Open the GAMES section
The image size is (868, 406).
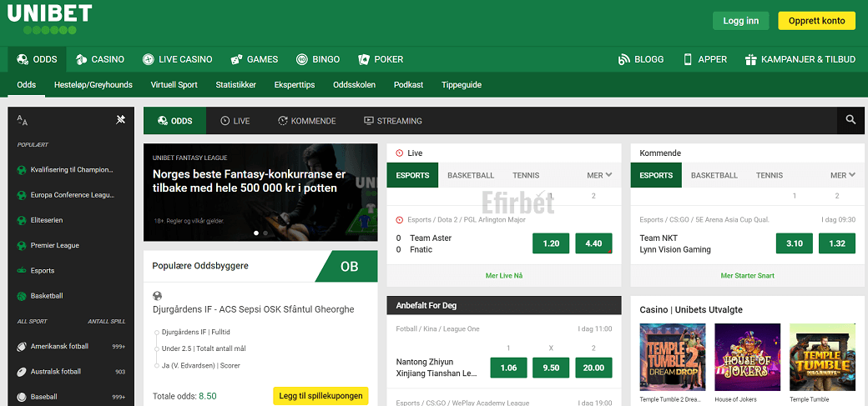(x=255, y=59)
